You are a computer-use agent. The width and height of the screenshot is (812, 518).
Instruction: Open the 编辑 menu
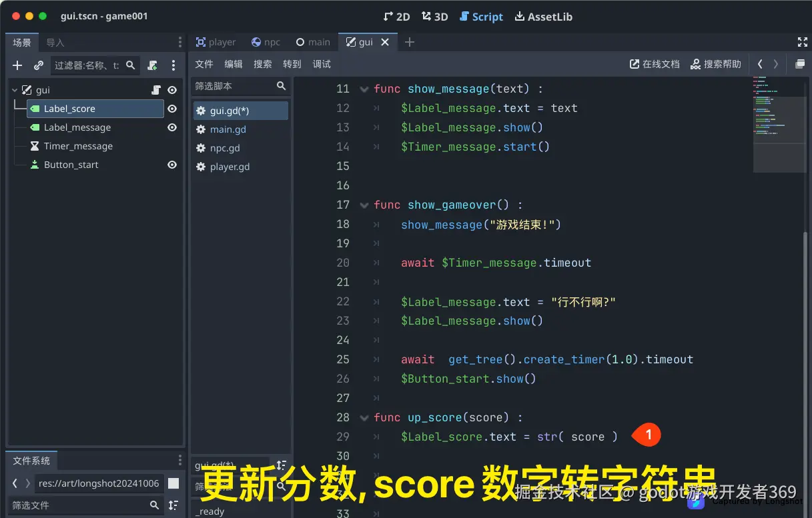(234, 64)
